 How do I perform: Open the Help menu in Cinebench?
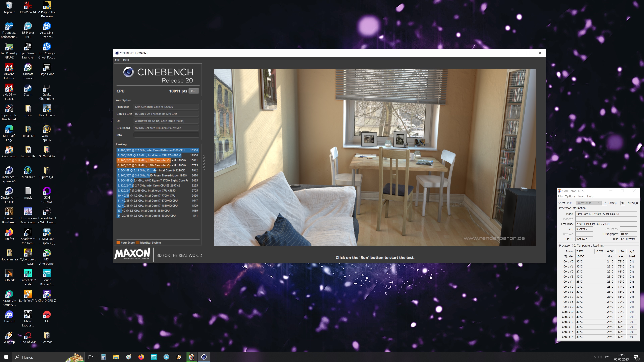pos(126,60)
